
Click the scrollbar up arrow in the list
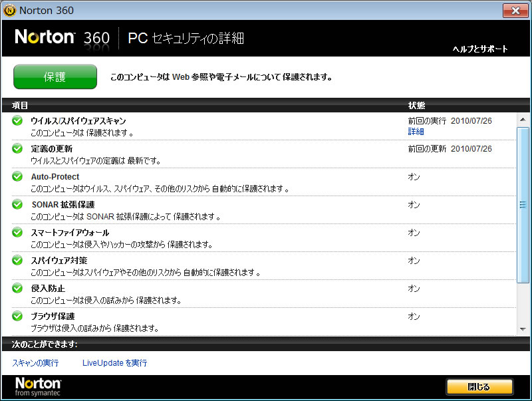pos(523,119)
